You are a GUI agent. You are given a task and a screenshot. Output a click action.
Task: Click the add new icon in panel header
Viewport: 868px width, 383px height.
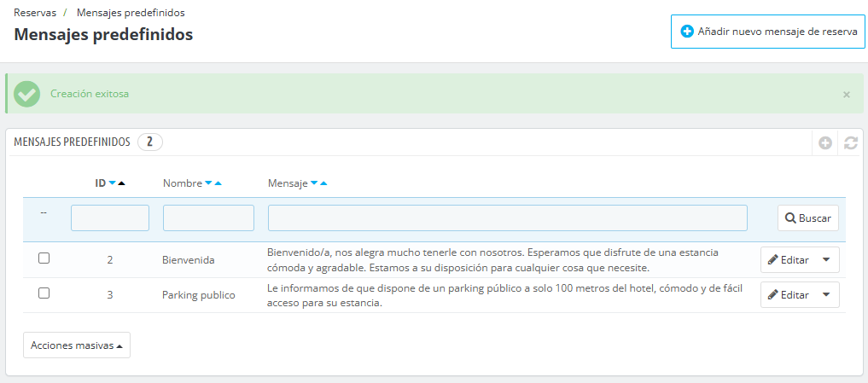click(825, 143)
